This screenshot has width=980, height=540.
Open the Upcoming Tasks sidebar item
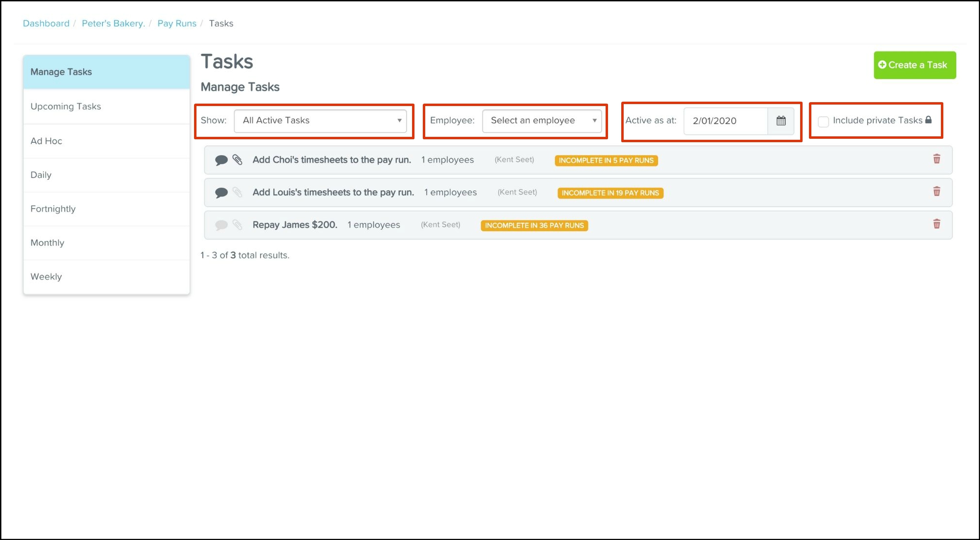[x=65, y=107]
